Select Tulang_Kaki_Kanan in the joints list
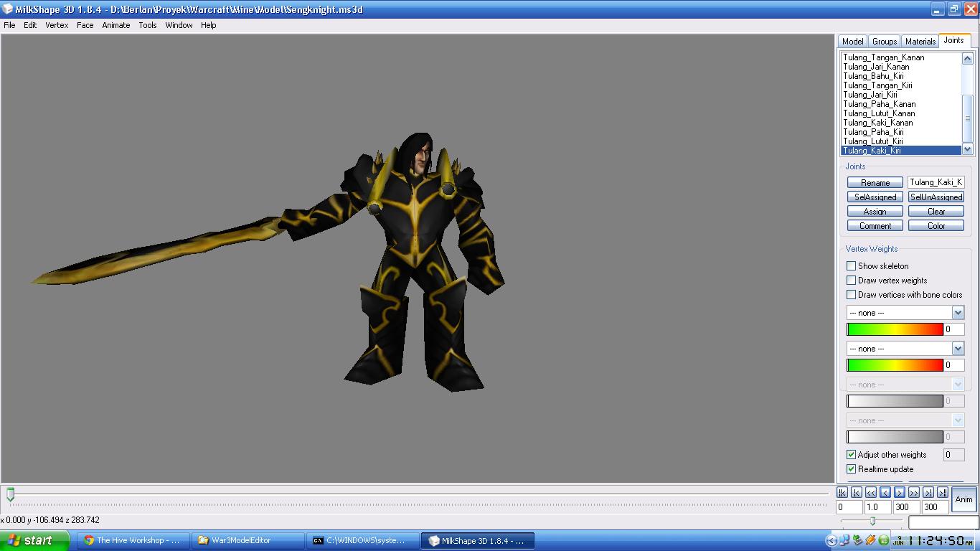This screenshot has width=980, height=551. tap(901, 123)
